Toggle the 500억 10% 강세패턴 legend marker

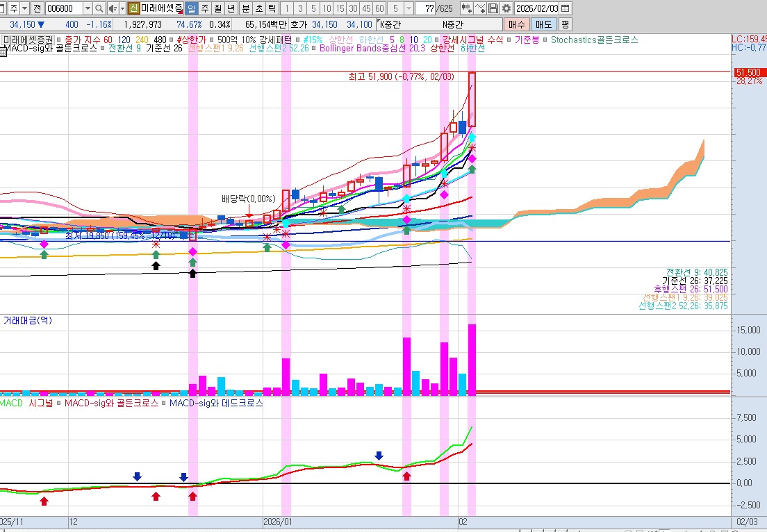coord(212,40)
